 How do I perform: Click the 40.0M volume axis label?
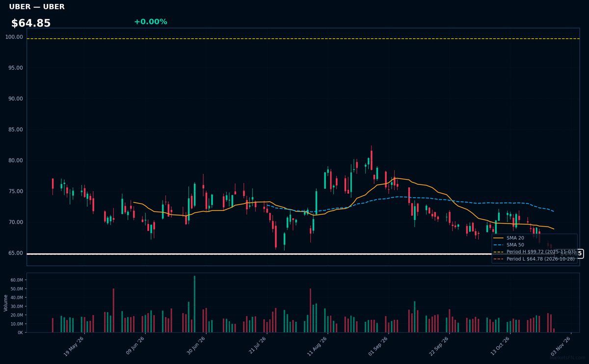17,297
